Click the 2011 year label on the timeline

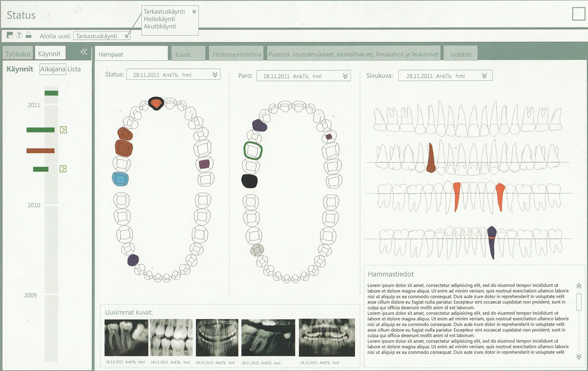[34, 105]
